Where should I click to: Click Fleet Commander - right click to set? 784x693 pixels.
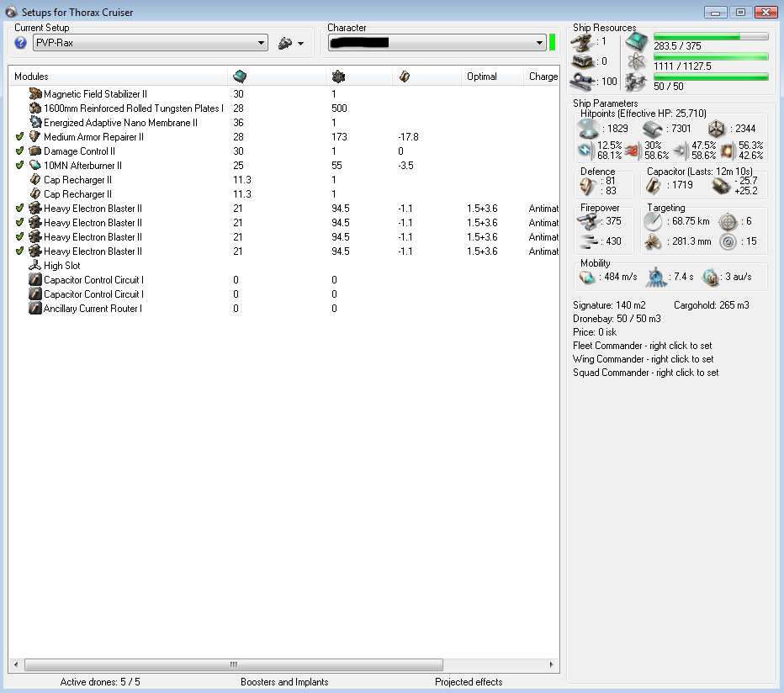pos(643,346)
